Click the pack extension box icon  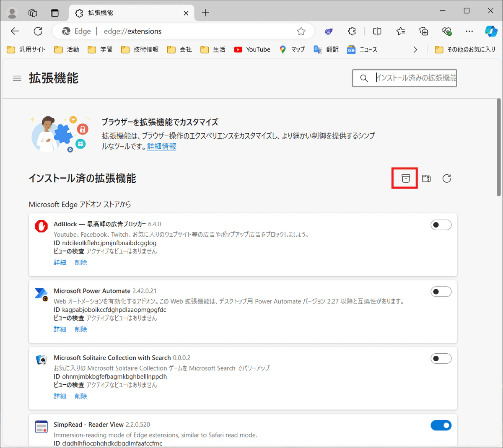405,179
